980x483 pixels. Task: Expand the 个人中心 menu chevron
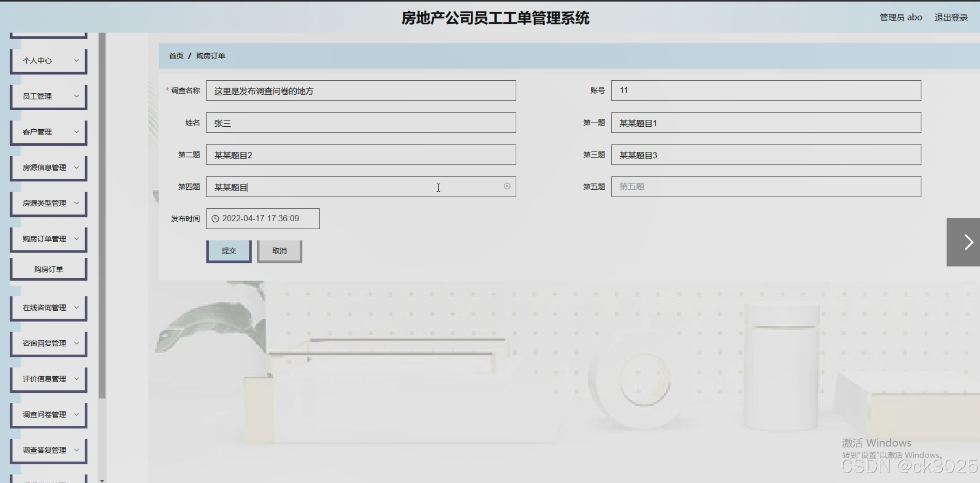pos(76,60)
